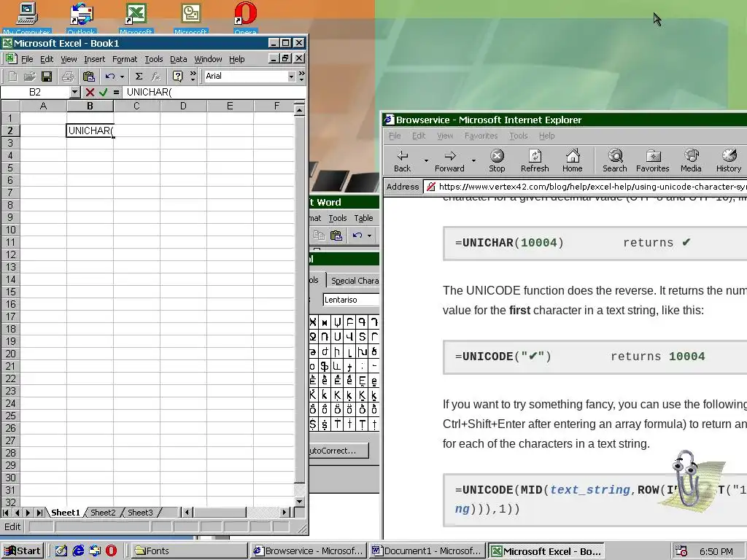Expand more buttons on Excel formatting toolbar
Viewport: 747px width, 560px height.
[301, 76]
